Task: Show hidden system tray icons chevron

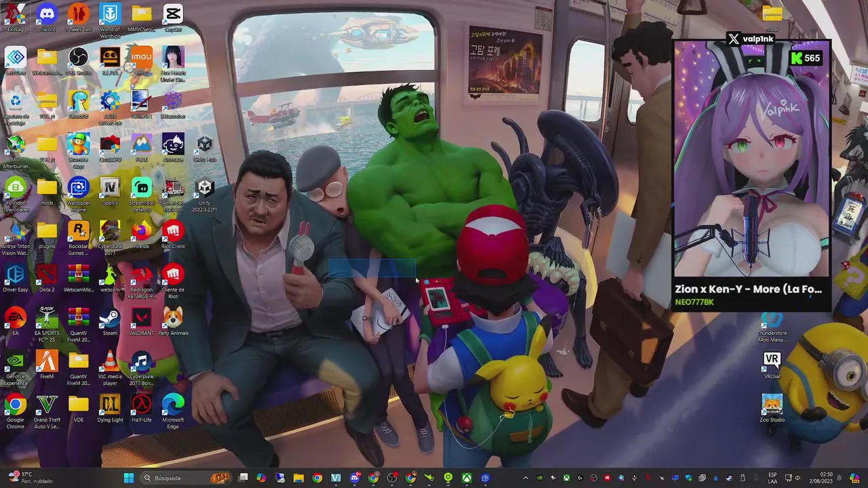Action: coord(525,478)
